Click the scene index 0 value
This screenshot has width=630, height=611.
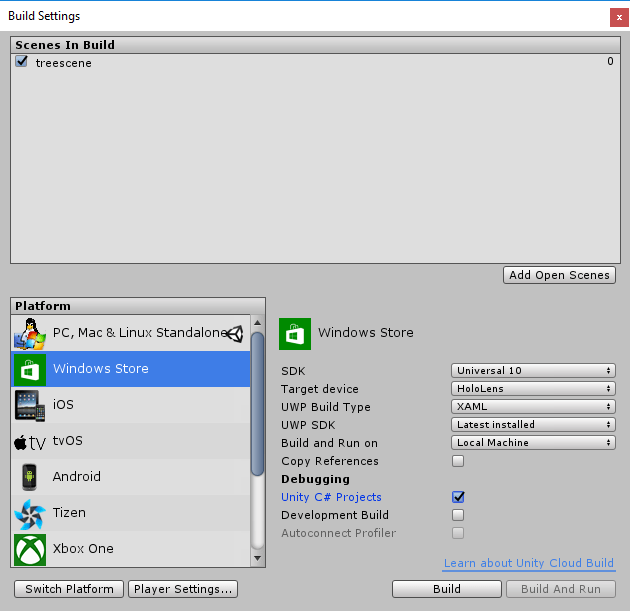coord(610,61)
